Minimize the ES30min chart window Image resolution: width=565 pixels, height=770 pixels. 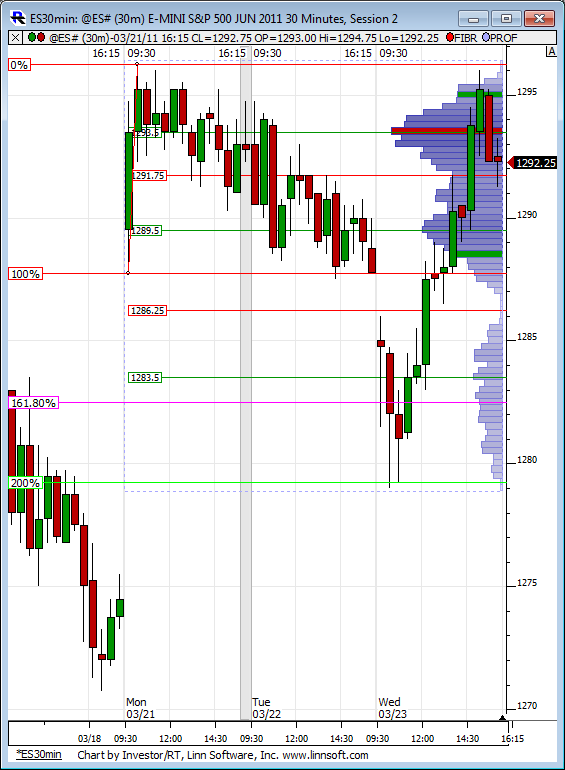474,19
